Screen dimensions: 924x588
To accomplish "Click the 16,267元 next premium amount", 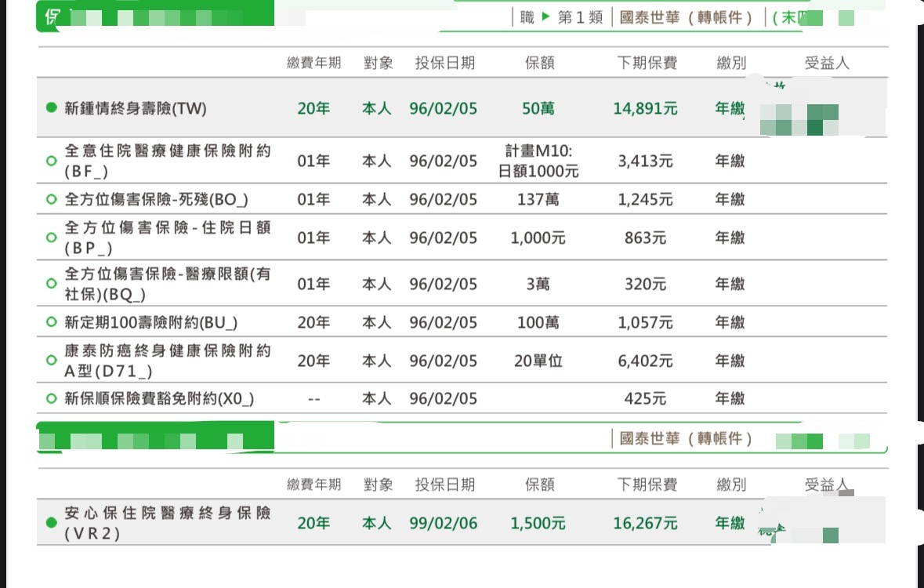I will tap(645, 523).
